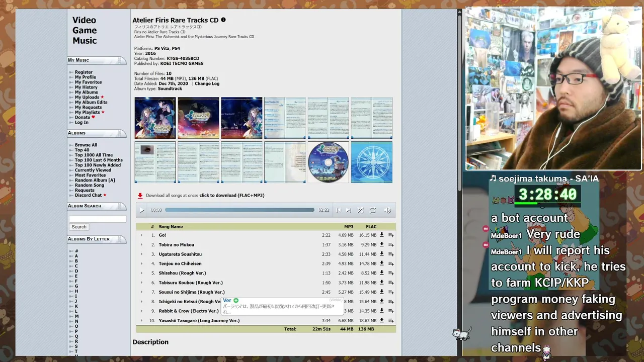Viewport: 644px width, 362px height.
Task: Add 'Tobira no Mukou' to playlist
Action: point(391,245)
